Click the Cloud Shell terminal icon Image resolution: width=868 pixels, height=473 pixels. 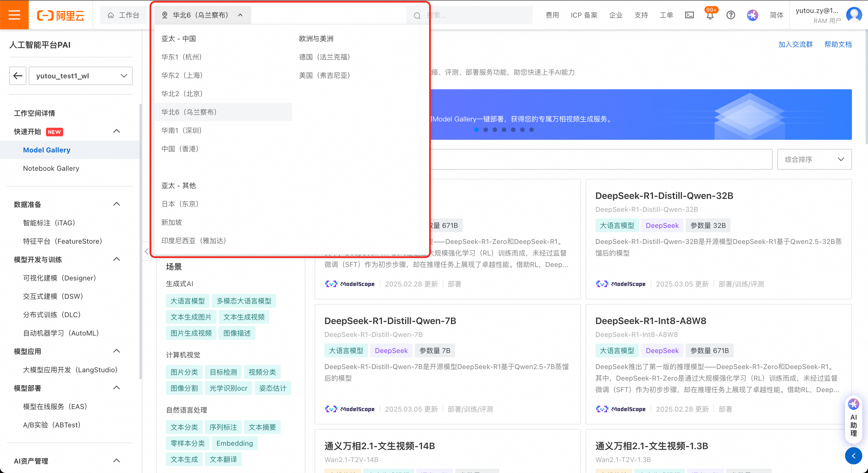(689, 15)
